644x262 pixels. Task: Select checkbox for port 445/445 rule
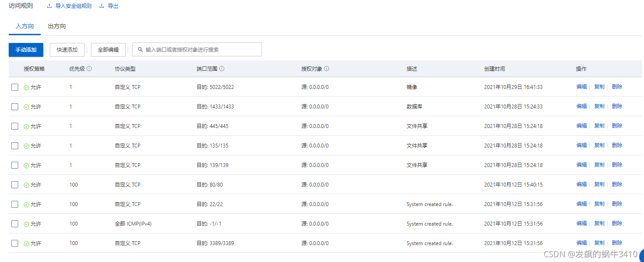point(15,126)
